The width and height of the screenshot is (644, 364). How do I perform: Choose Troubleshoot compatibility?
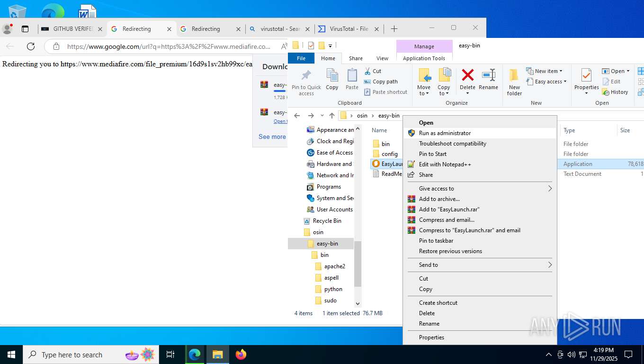480,144
